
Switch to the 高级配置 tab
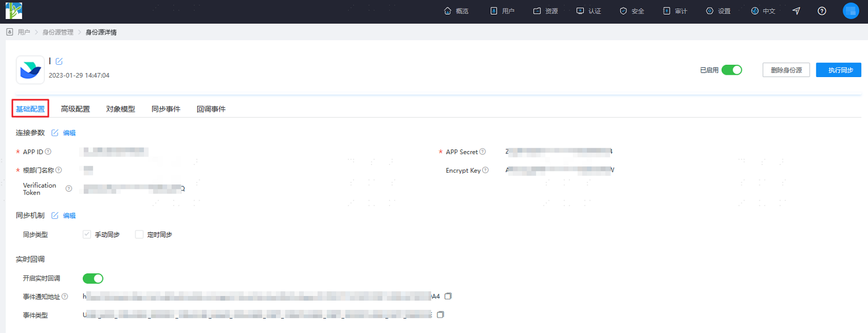[x=75, y=109]
